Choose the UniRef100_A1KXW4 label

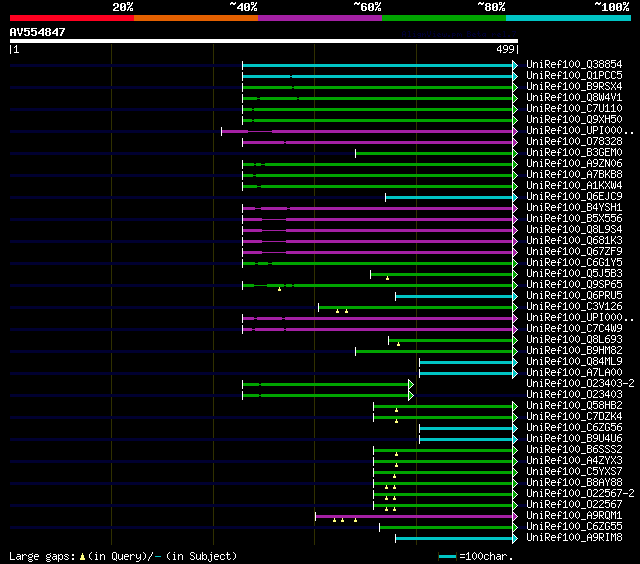574,186
